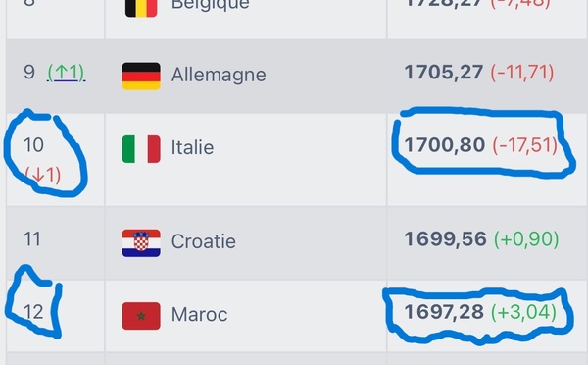The width and height of the screenshot is (588, 365).
Task: Open the Italie team name
Action: click(192, 147)
